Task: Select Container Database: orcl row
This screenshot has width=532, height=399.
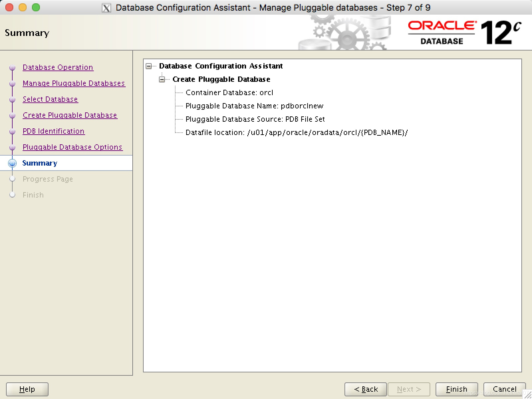Action: [229, 92]
